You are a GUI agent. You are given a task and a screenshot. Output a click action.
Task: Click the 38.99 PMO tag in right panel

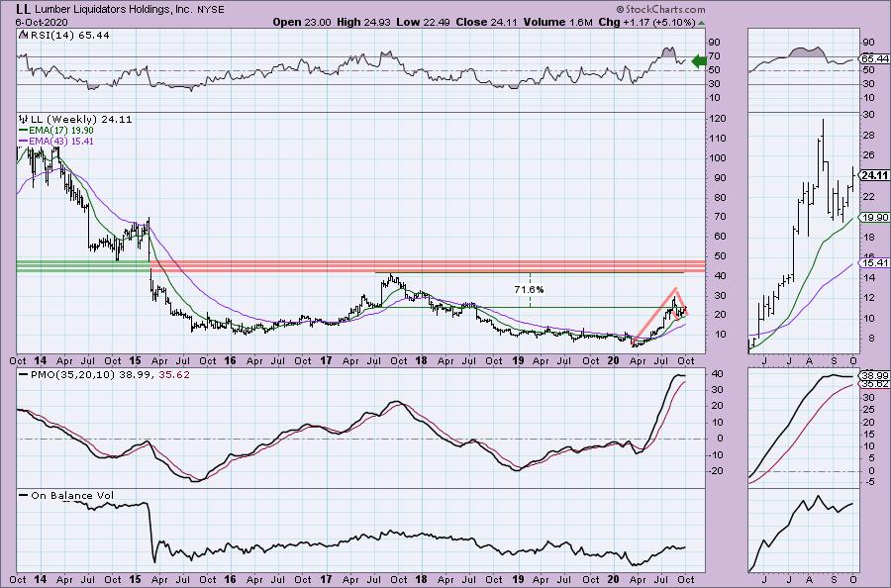(x=874, y=375)
